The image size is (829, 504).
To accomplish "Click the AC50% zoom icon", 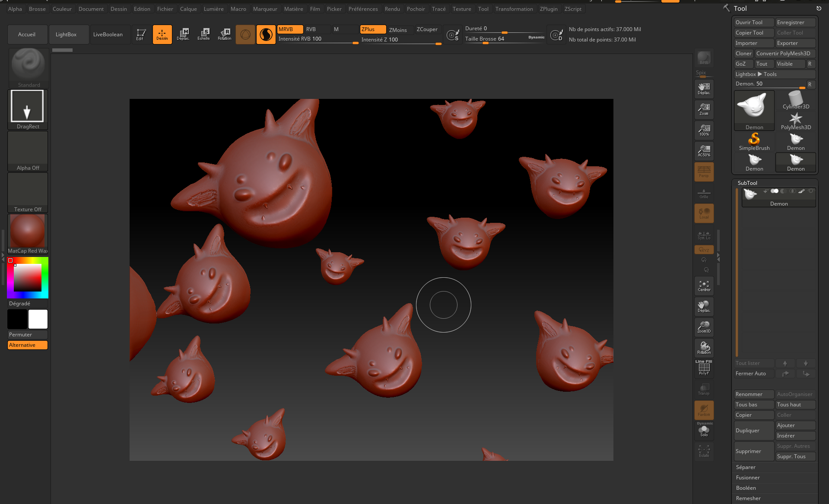I will [704, 151].
